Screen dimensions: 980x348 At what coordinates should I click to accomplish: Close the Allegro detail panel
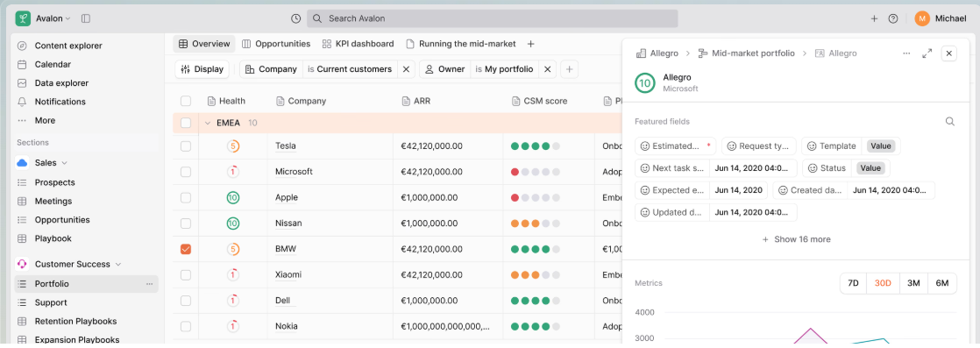point(948,53)
